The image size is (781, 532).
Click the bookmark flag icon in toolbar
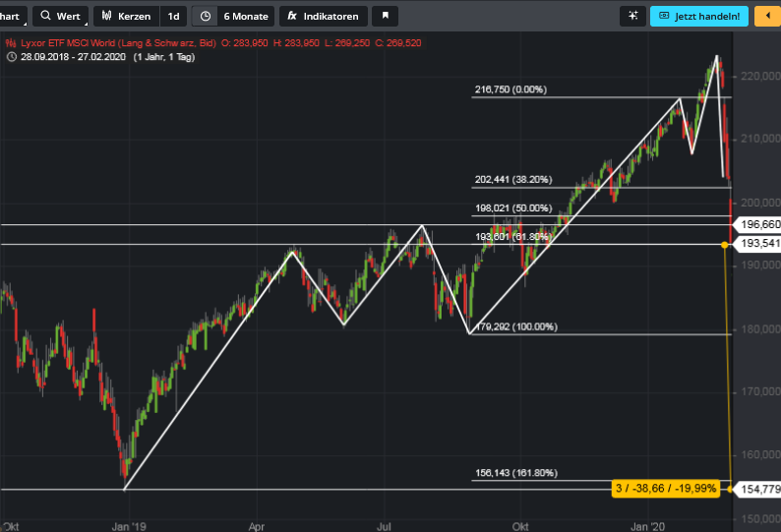pos(387,17)
